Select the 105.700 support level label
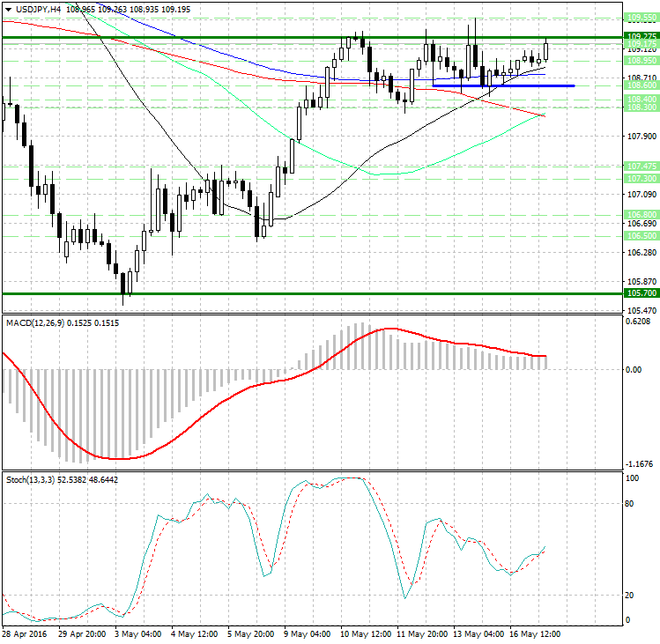This screenshot has width=660, height=644. pos(641,293)
